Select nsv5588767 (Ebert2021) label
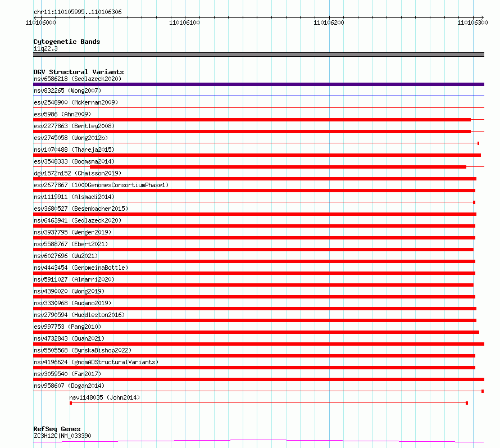Screen dimensions: 500x448 [x=71, y=244]
